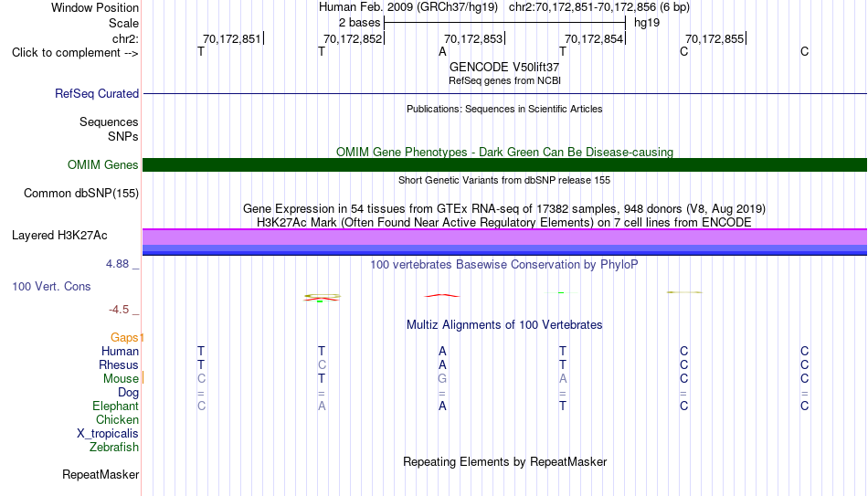The width and height of the screenshot is (868, 496).
Task: Click the dark green OMIM Genes bar
Action: [504, 164]
